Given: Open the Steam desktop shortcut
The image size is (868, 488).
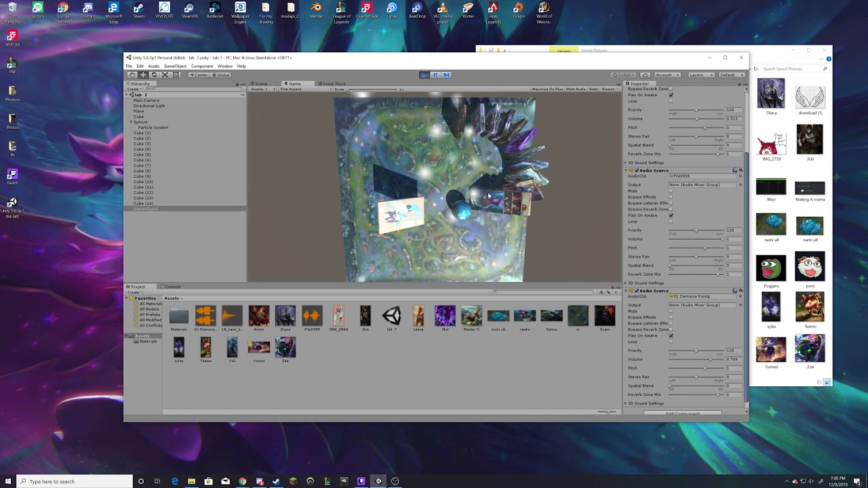Looking at the screenshot, I should click(139, 11).
